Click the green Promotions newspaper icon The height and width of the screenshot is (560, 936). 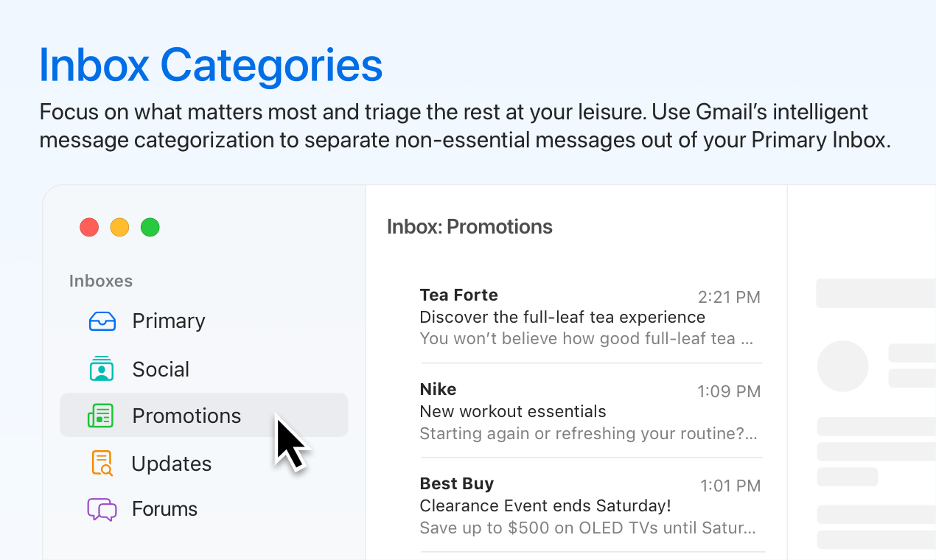[x=100, y=416]
